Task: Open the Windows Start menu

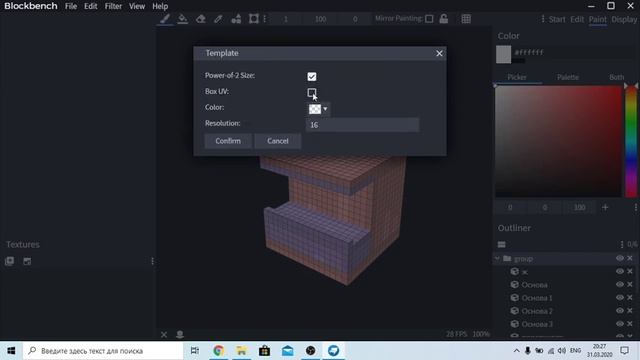Action: 11,351
